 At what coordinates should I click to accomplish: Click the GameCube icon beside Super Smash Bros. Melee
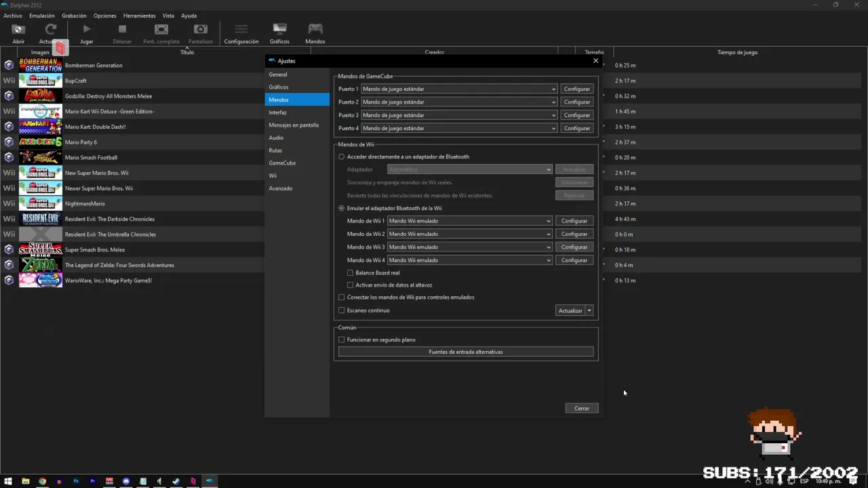coord(9,249)
